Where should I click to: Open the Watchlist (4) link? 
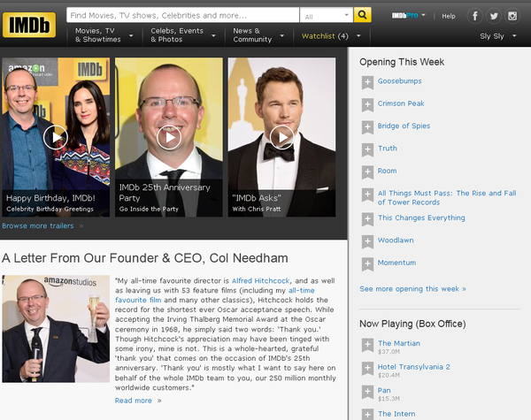[x=325, y=36]
